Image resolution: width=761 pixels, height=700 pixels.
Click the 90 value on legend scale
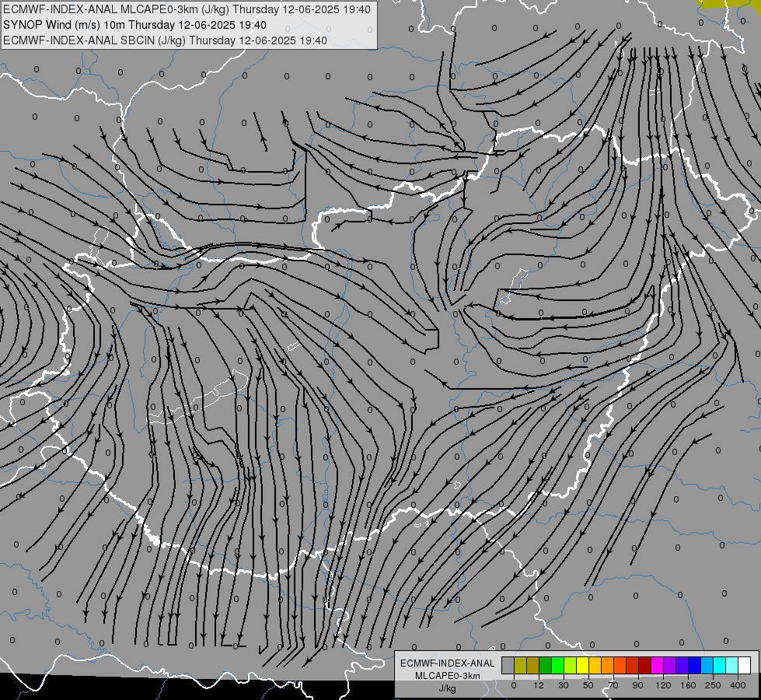[637, 685]
